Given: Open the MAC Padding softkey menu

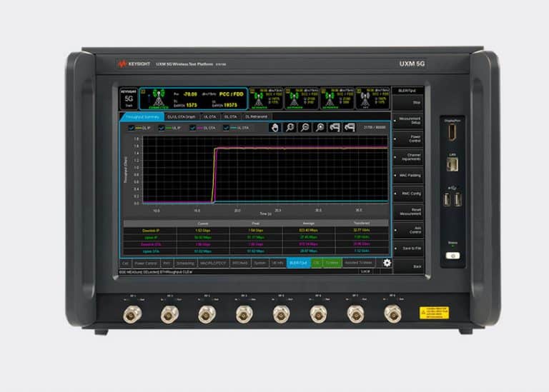Looking at the screenshot, I should (408, 175).
